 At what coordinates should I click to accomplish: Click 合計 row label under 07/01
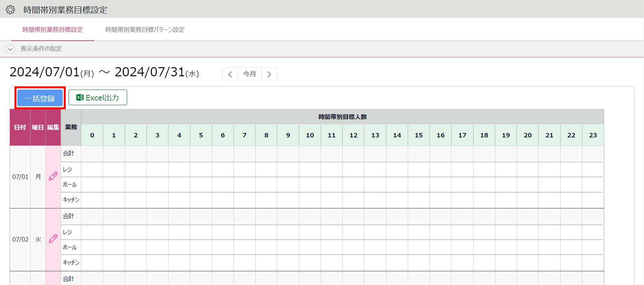click(x=68, y=153)
